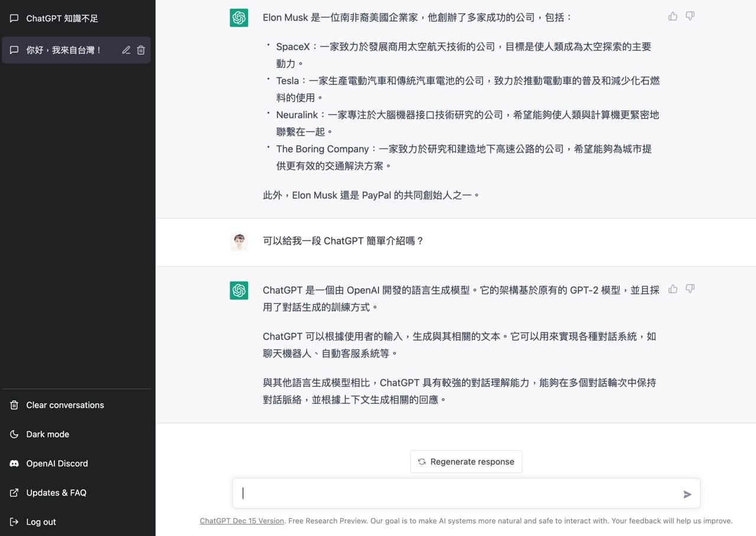Screen dimensions: 756x536
Task: Open Updates & FAQ
Action: [76, 492]
